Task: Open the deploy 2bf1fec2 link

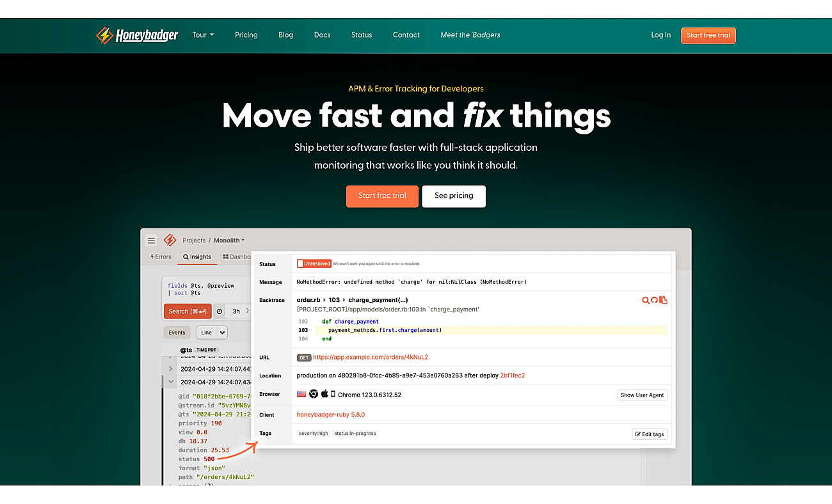Action: pos(513,375)
